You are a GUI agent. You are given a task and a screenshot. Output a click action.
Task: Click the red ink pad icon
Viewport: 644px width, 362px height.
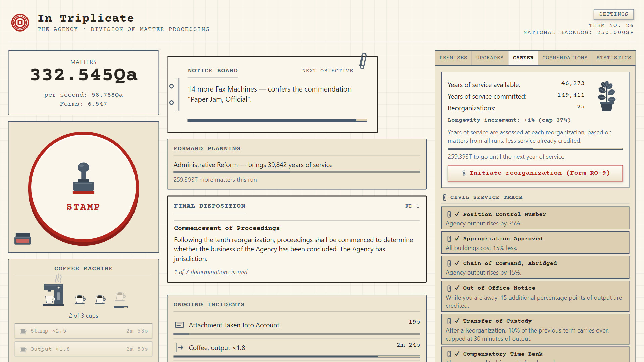click(x=23, y=239)
